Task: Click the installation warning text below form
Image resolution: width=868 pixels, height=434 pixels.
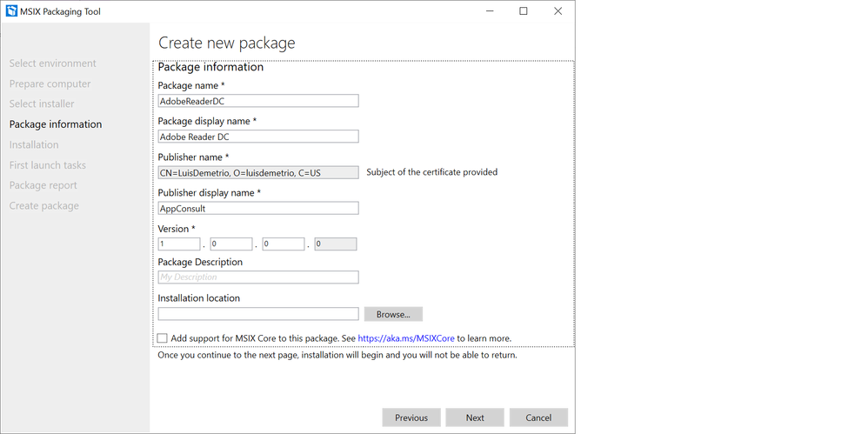Action: [337, 355]
